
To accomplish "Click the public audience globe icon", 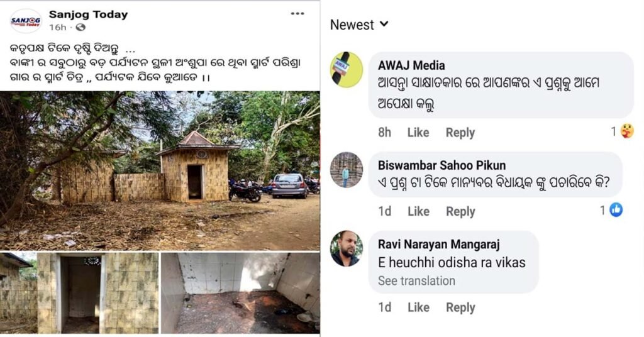I will [x=80, y=28].
